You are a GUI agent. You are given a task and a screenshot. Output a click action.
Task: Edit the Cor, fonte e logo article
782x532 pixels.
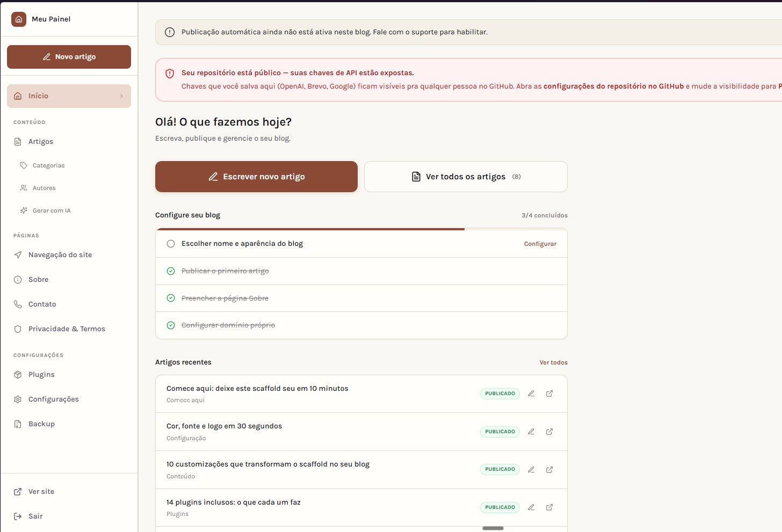pos(531,432)
